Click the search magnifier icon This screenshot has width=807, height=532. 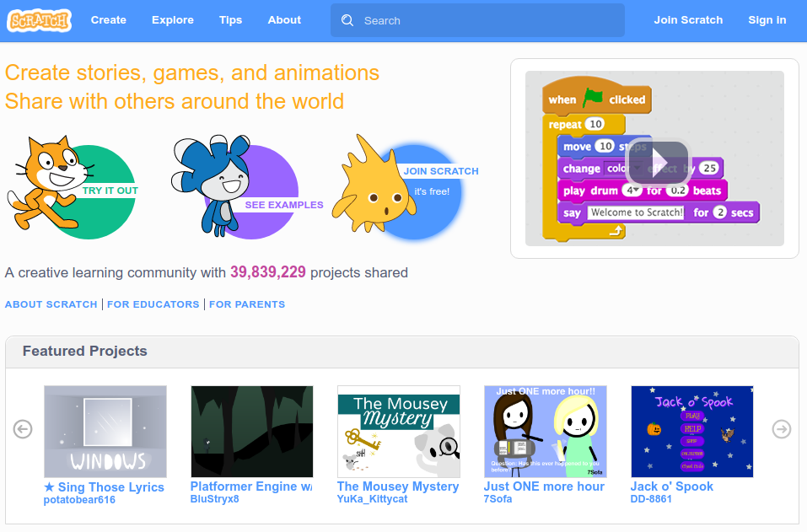(x=347, y=20)
